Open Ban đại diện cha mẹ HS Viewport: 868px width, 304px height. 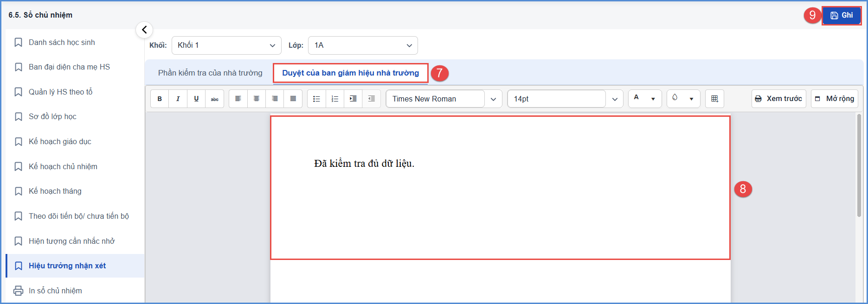click(x=75, y=67)
